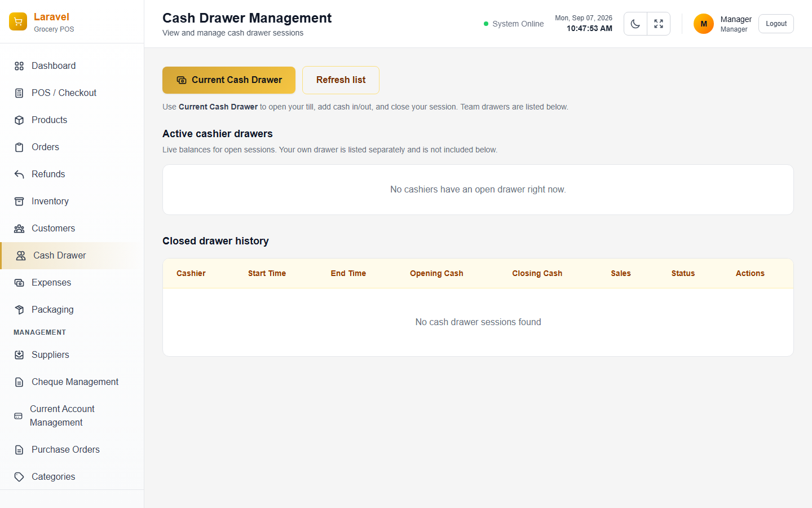The image size is (812, 508).
Task: Open the Dashboard menu item
Action: pos(72,66)
